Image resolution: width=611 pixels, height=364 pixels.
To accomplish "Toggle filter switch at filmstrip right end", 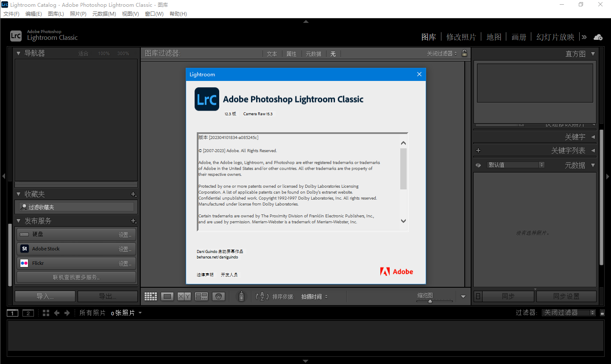I will click(602, 313).
